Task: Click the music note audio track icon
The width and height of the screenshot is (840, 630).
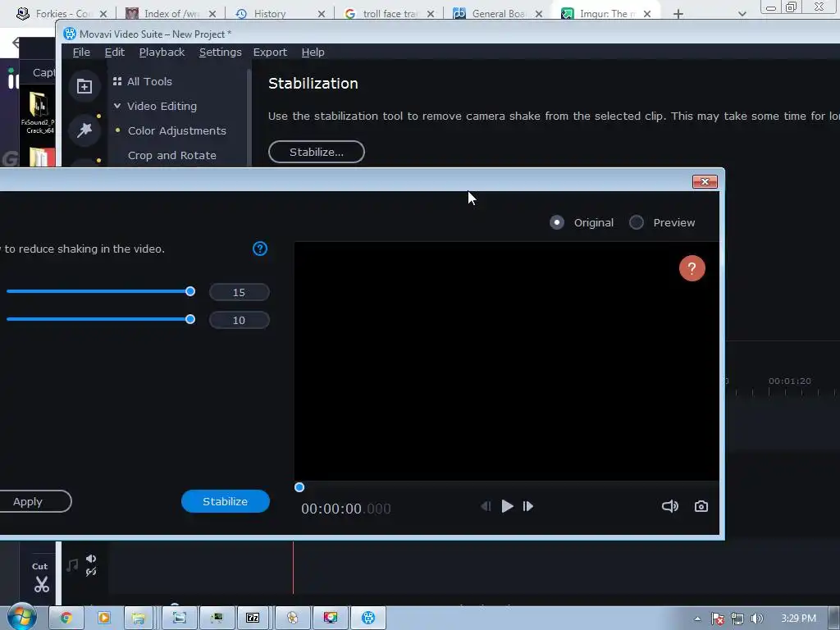Action: coord(72,564)
